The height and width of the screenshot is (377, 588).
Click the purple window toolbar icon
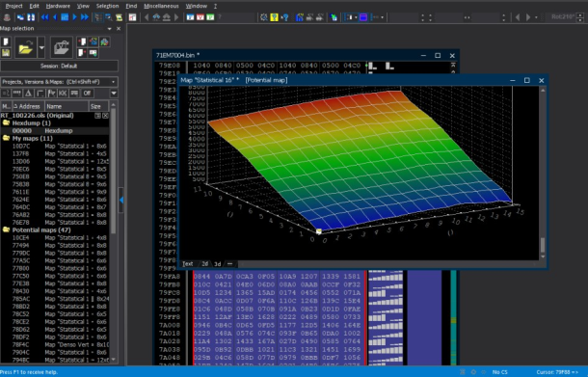[363, 17]
